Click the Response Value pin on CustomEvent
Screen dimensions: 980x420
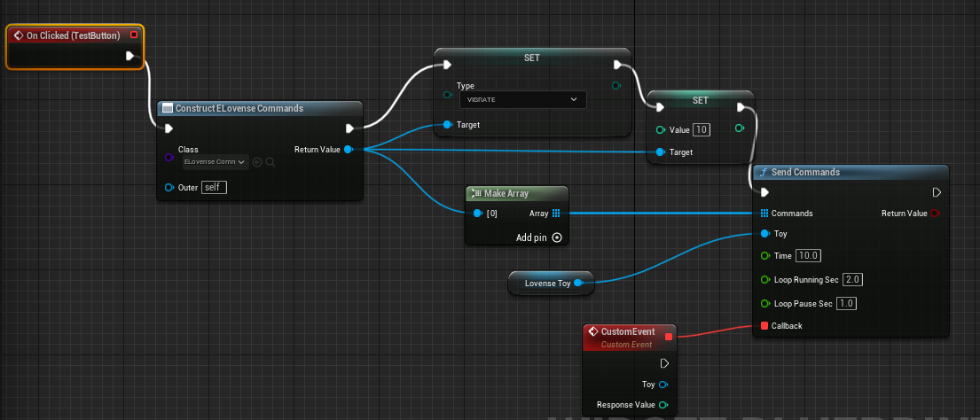(x=662, y=405)
